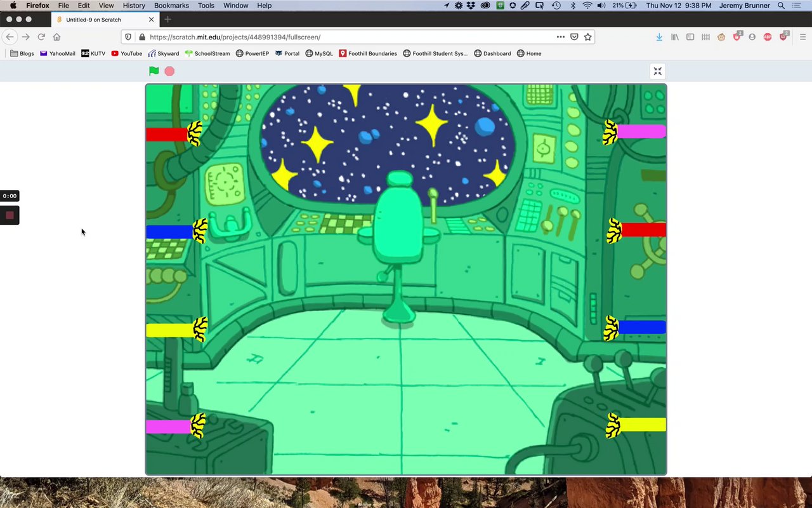Viewport: 812px width, 508px height.
Task: Click the blue bar on left side
Action: coord(169,232)
